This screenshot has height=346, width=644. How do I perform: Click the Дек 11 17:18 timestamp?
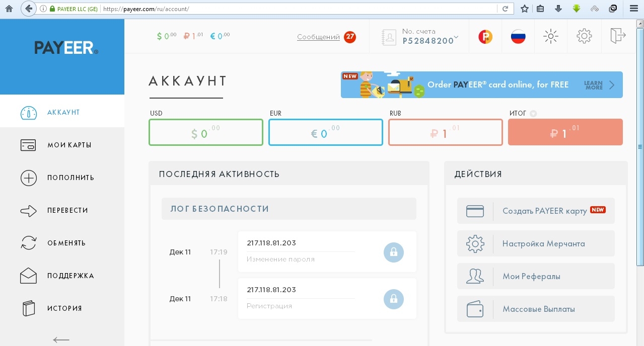pyautogui.click(x=198, y=299)
